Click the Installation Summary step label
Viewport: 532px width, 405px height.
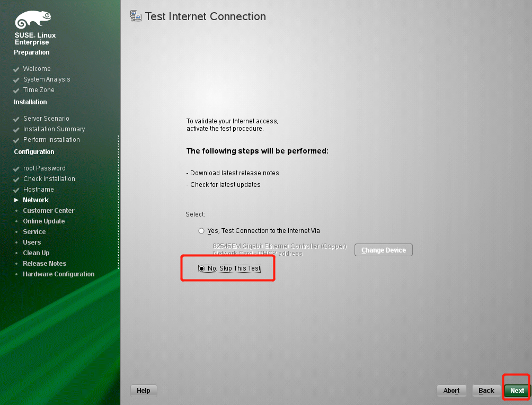click(54, 129)
